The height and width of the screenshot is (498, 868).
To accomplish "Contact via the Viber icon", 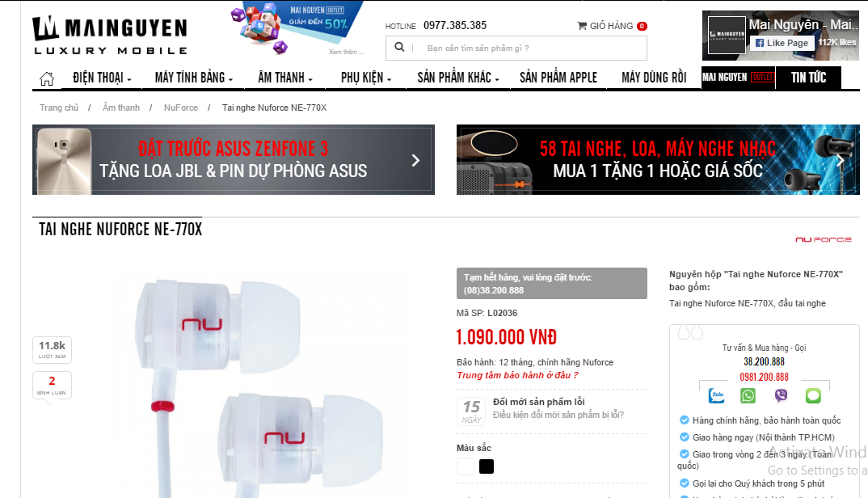I will (781, 395).
